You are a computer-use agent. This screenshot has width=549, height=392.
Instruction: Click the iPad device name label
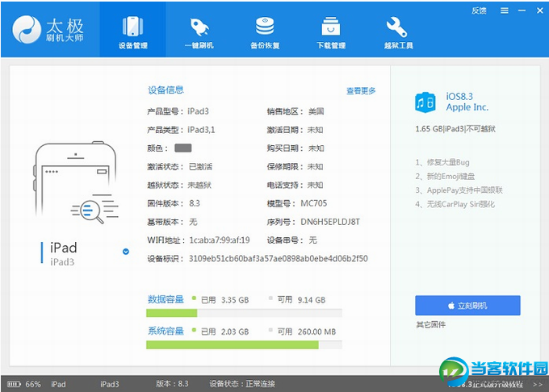coord(63,248)
